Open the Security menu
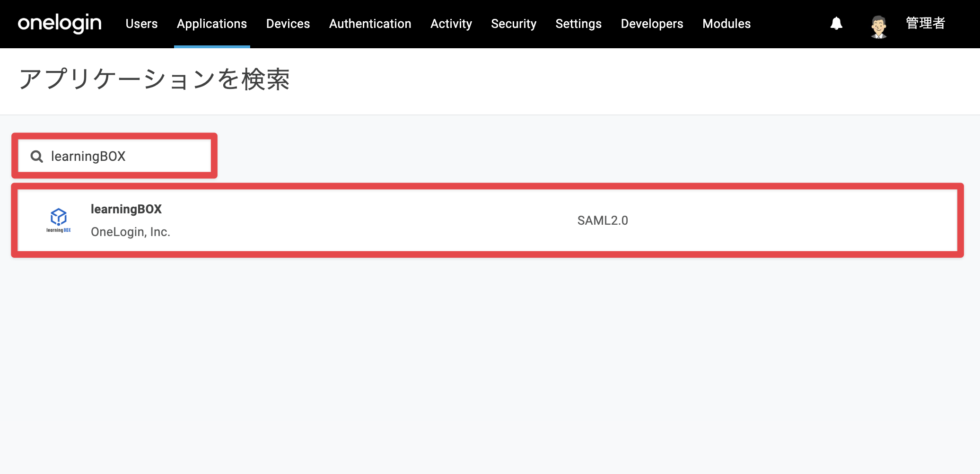 pos(514,24)
